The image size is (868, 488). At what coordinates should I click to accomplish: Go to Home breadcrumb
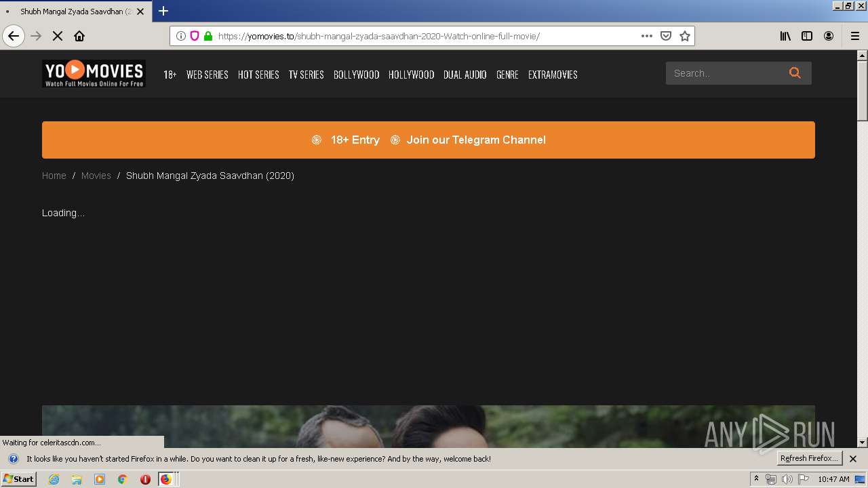(x=54, y=176)
